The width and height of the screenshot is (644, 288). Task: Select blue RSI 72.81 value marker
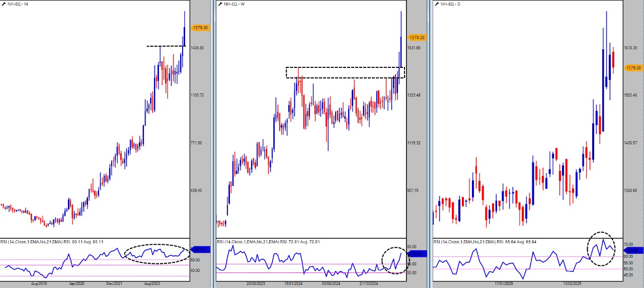coord(419,254)
